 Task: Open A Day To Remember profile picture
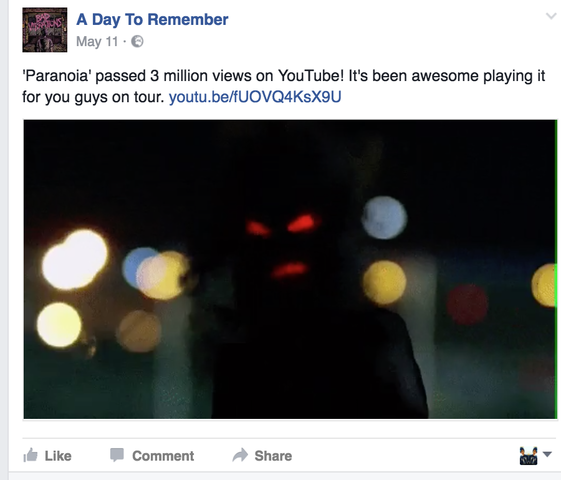pos(45,30)
